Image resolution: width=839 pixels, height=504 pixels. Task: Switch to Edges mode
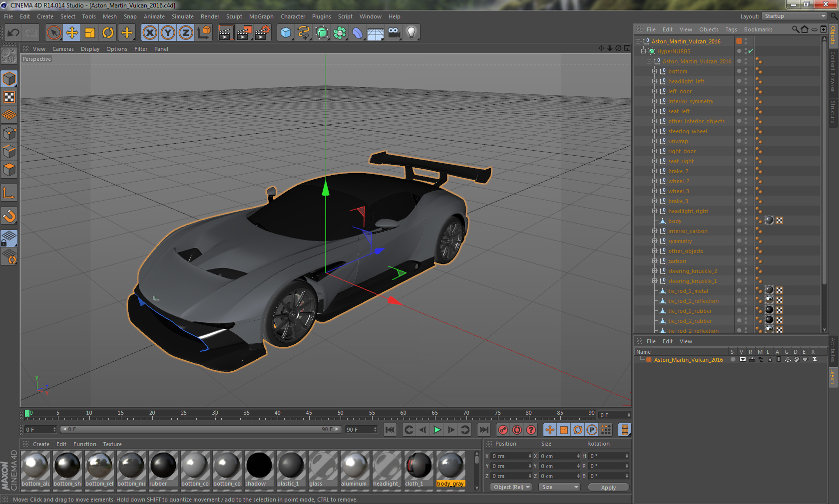tap(9, 151)
